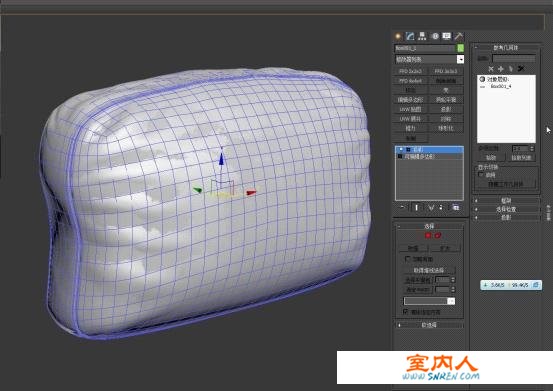Click the wide button in display group
Viewport: 553px width, 391px height.
click(x=506, y=184)
